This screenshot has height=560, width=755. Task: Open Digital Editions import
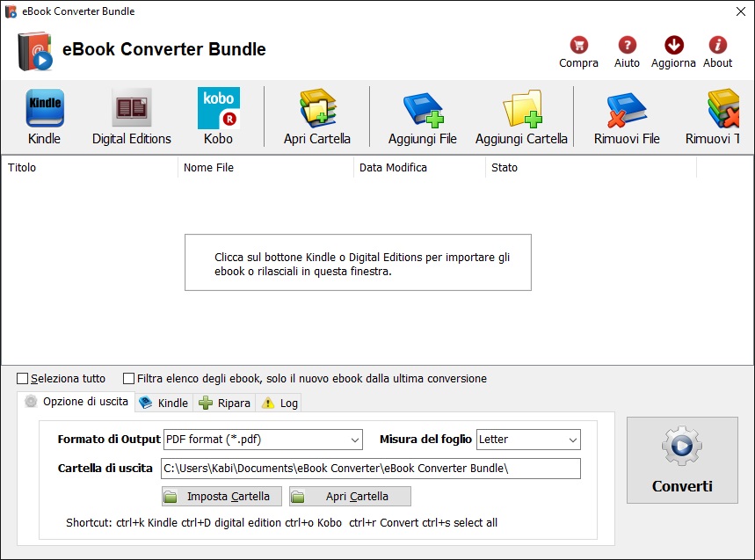pos(132,107)
